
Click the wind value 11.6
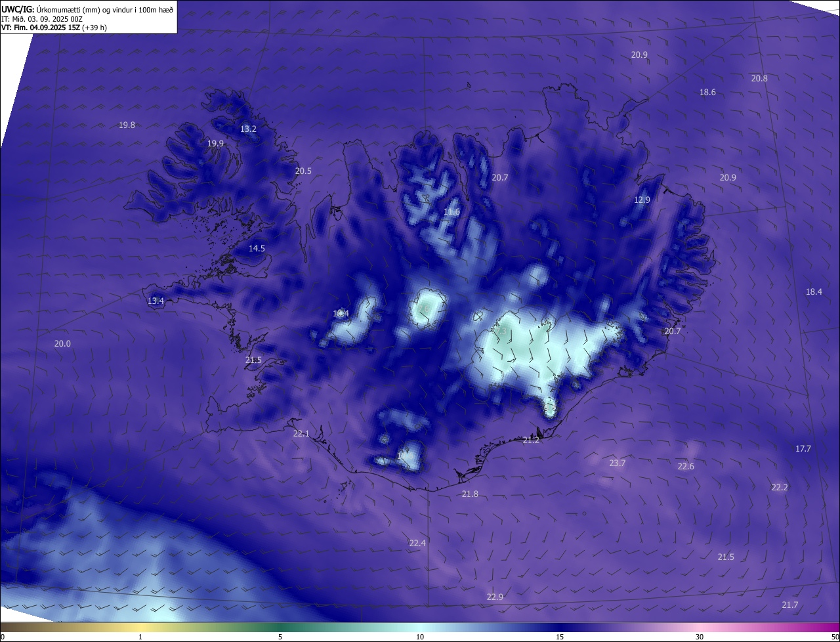(x=451, y=212)
